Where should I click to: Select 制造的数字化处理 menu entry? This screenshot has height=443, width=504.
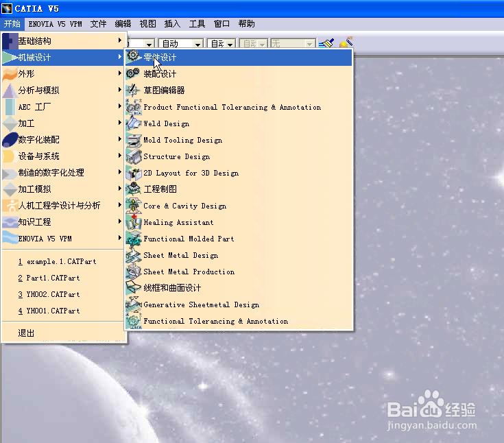(63, 173)
